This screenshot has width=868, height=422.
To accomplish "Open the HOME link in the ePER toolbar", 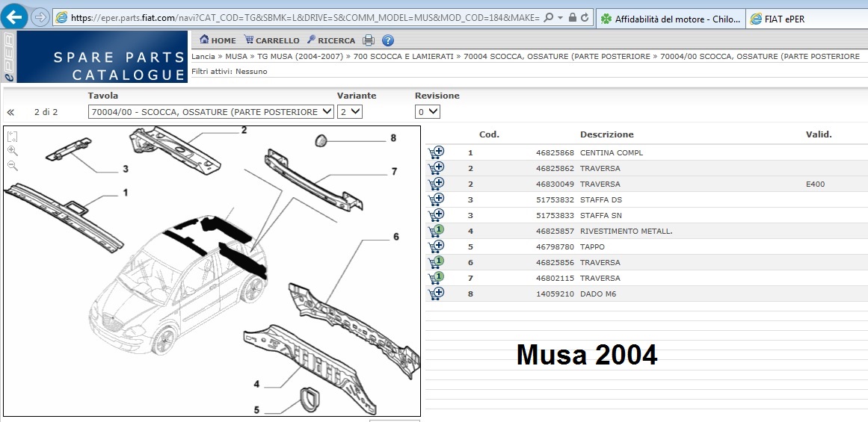I will (218, 40).
